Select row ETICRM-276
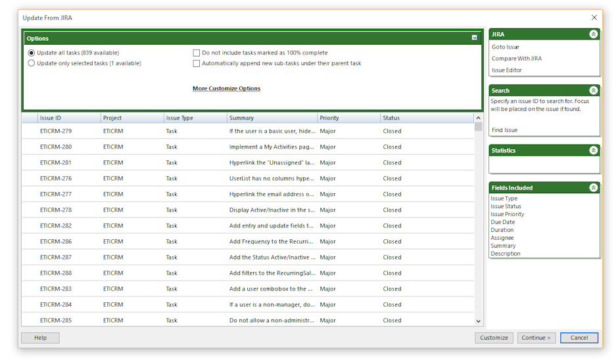The image size is (616, 364). pos(248,178)
